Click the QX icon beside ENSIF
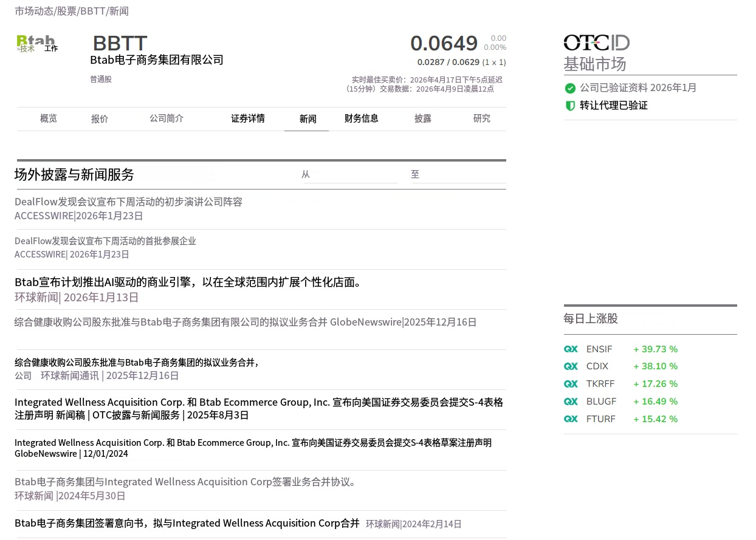 [571, 349]
